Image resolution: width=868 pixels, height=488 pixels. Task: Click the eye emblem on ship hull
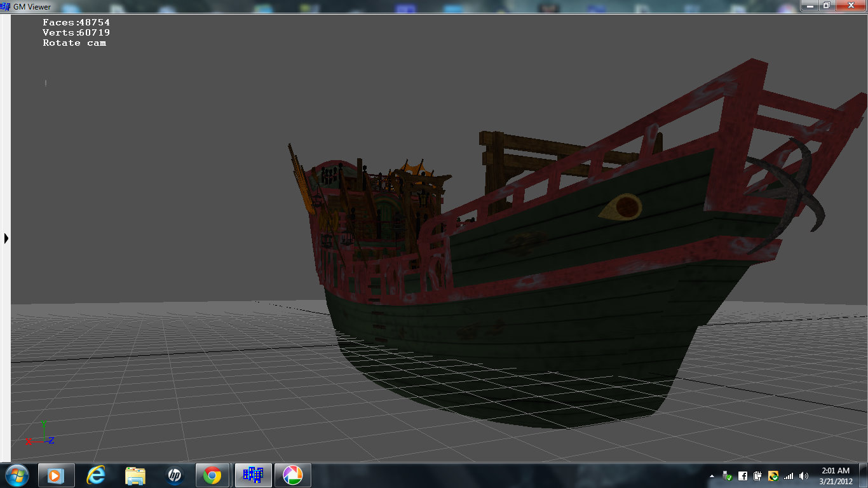tap(621, 207)
